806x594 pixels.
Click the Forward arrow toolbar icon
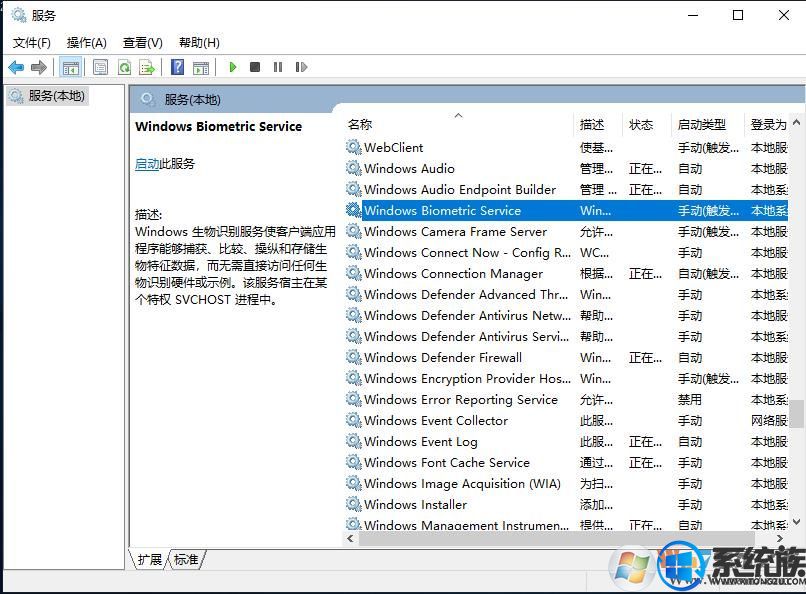tap(39, 67)
